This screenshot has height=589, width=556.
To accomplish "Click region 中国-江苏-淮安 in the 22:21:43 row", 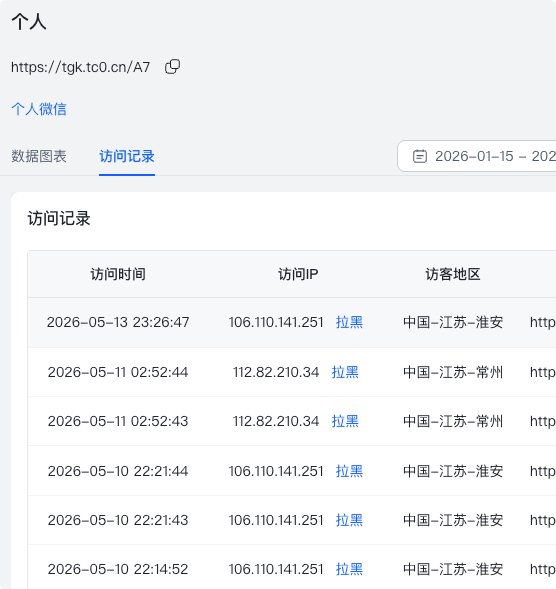I will [x=453, y=520].
